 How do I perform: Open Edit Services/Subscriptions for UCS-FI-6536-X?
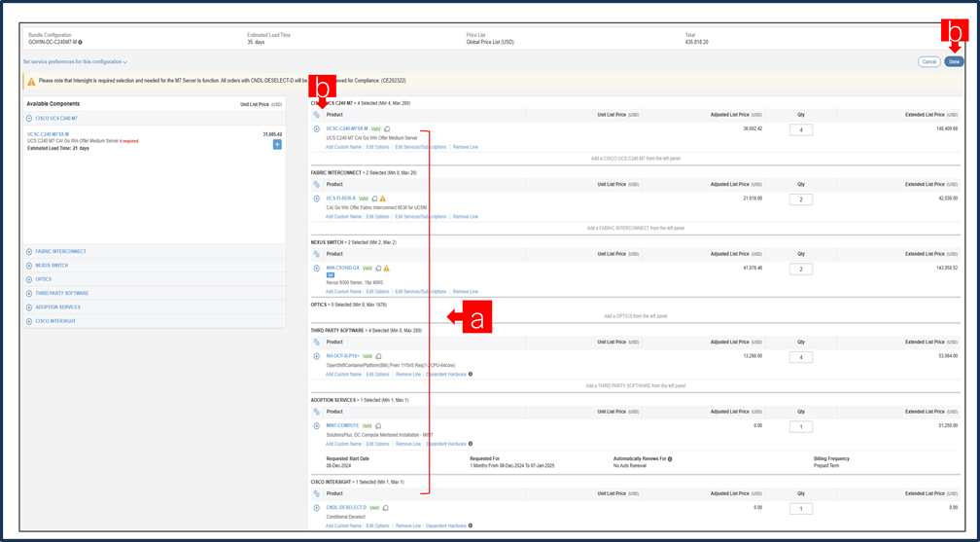tap(421, 217)
